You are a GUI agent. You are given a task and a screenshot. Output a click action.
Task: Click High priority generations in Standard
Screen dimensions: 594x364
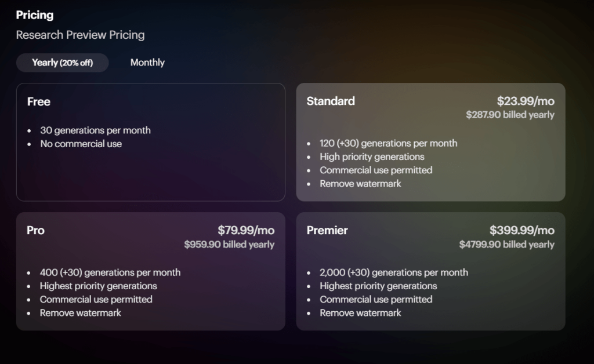[x=372, y=156]
